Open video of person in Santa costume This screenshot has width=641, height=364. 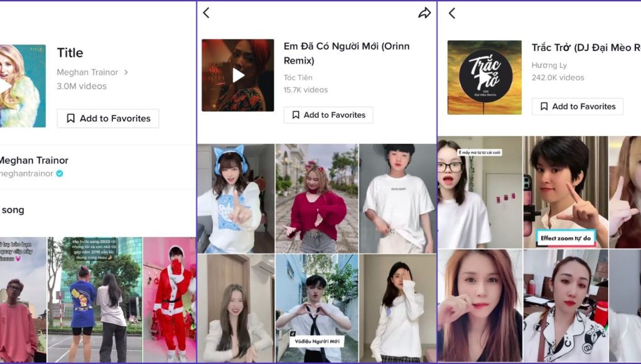170,300
